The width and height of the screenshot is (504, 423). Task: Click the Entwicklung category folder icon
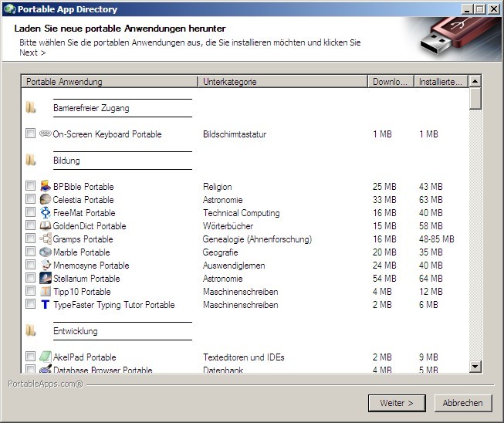pyautogui.click(x=31, y=330)
